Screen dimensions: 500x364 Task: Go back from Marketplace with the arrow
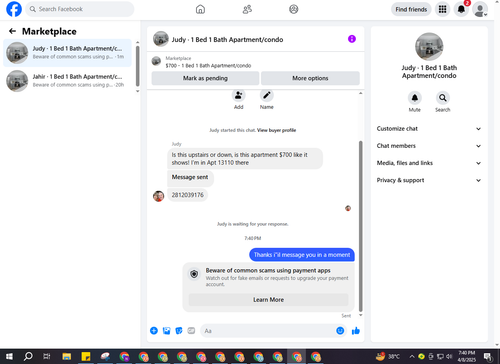[12, 31]
